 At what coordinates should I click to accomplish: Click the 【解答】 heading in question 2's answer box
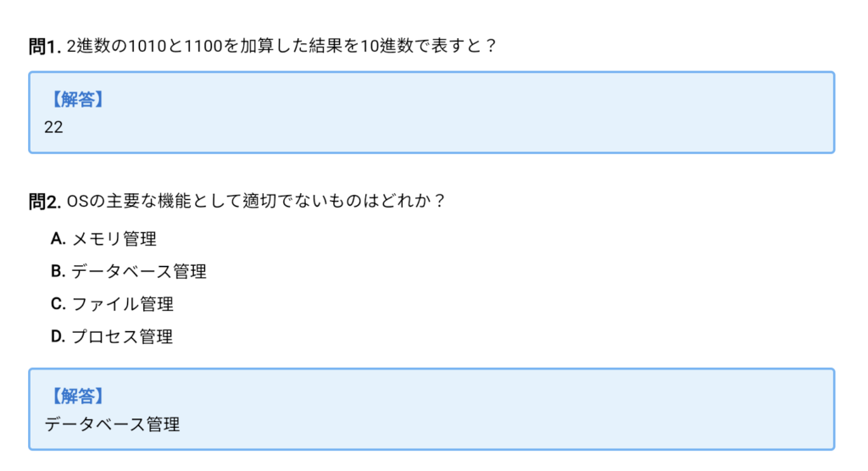(75, 396)
